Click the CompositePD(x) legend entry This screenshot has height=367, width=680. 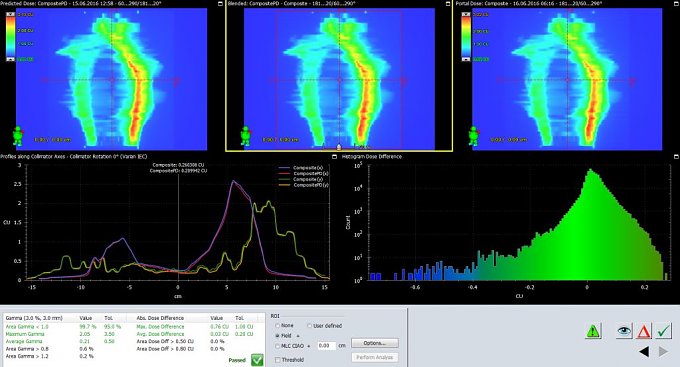(x=303, y=174)
